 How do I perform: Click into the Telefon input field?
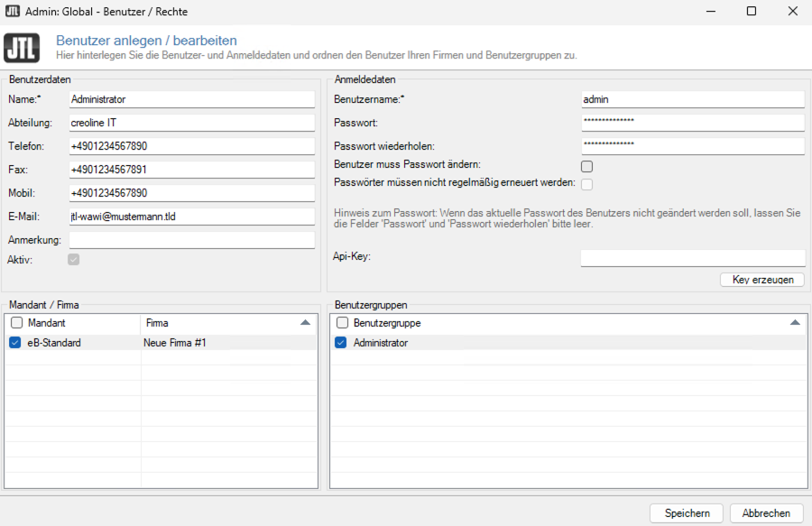(191, 146)
